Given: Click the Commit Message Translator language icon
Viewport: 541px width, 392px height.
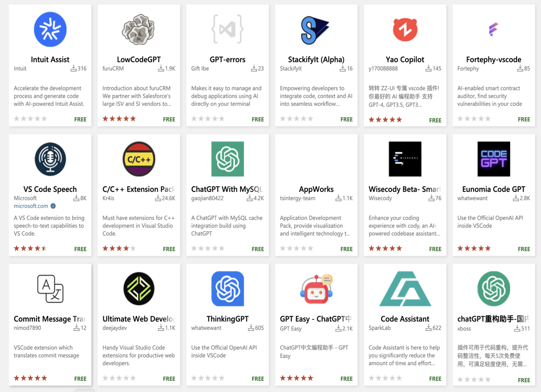Looking at the screenshot, I should point(50,289).
